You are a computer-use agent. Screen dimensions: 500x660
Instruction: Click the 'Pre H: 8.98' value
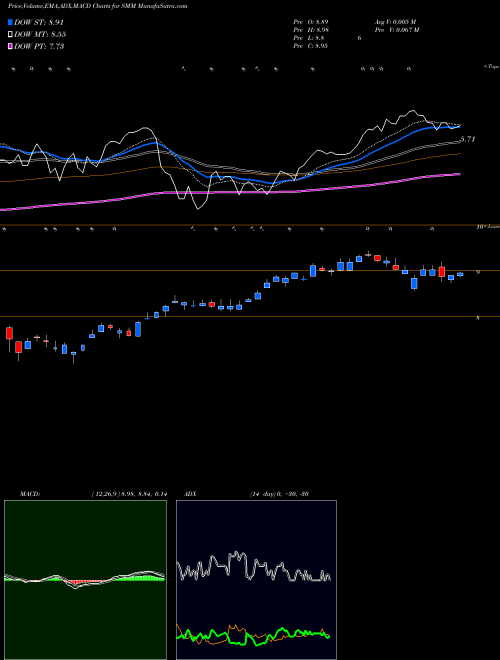311,30
